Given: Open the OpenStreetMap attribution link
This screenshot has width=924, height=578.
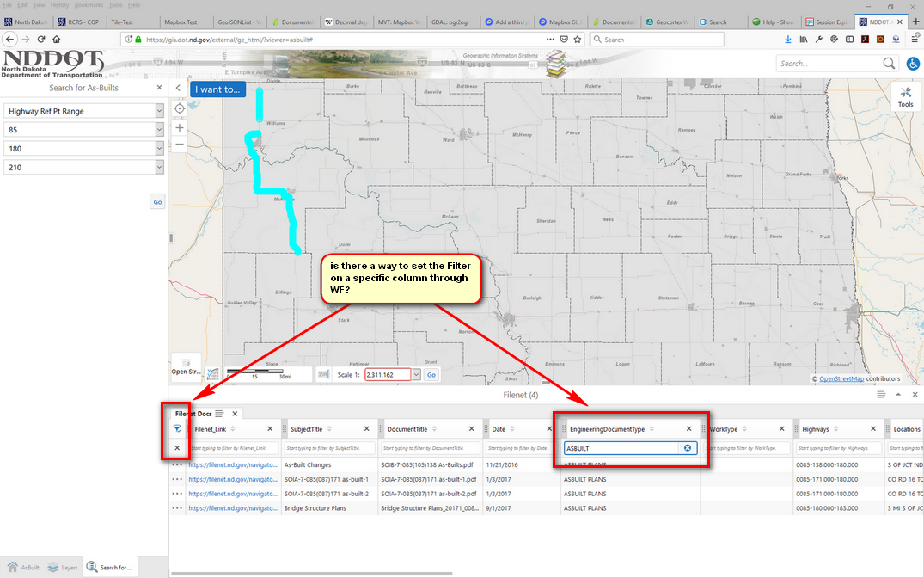Looking at the screenshot, I should 841,378.
